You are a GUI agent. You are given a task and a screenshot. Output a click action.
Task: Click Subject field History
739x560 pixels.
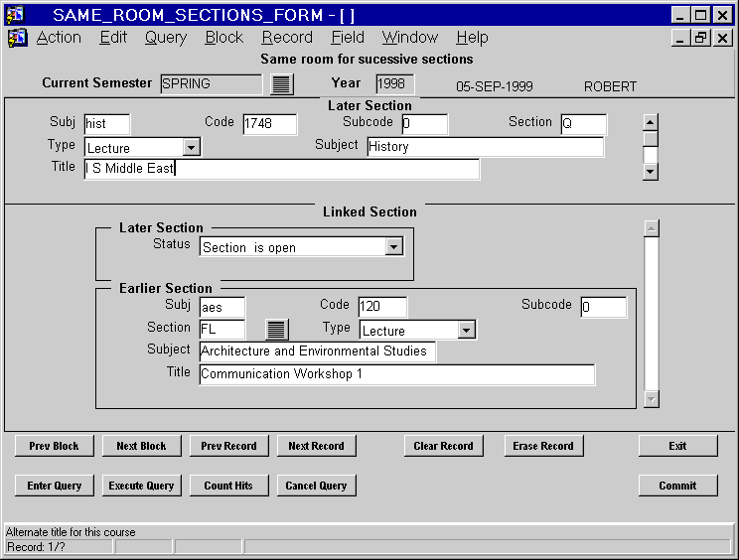tap(486, 147)
